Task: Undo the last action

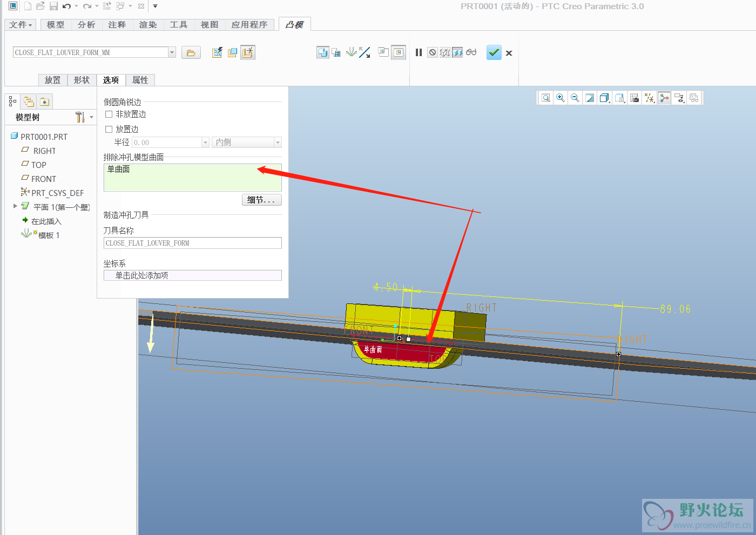Action: [66, 6]
